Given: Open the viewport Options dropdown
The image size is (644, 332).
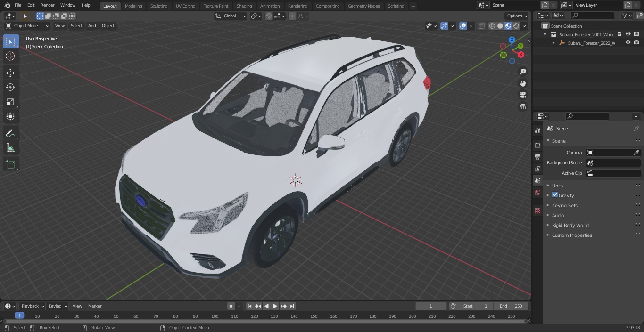Looking at the screenshot, I should coord(517,16).
